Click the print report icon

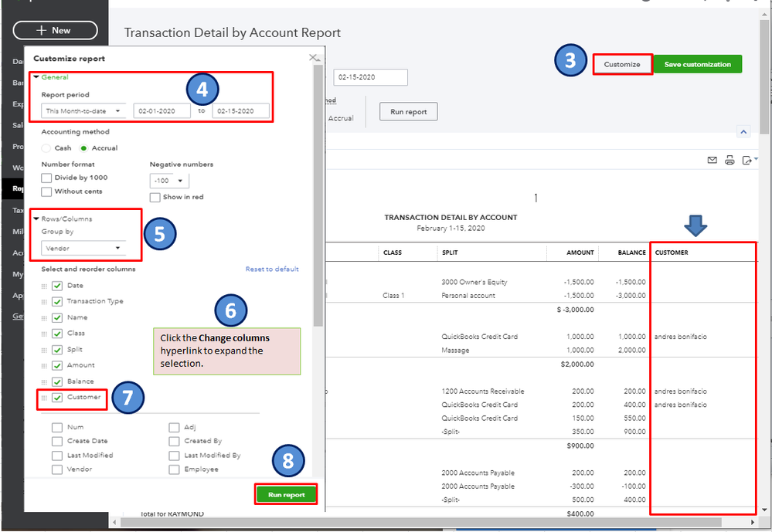pos(729,160)
